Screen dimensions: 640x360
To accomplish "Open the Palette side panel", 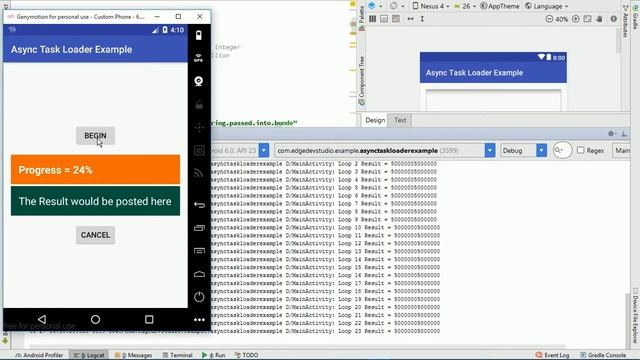I will [362, 18].
